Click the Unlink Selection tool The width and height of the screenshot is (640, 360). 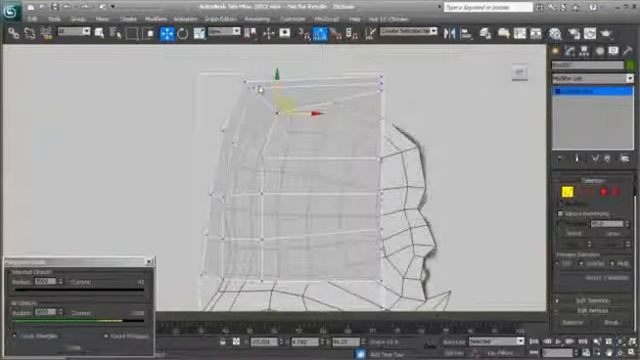point(29,33)
